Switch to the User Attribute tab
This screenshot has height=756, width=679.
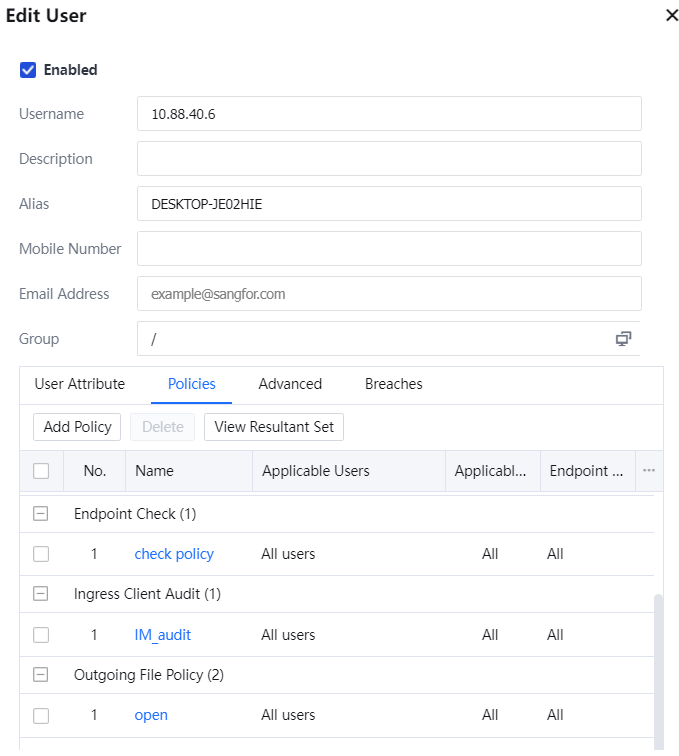coord(80,384)
